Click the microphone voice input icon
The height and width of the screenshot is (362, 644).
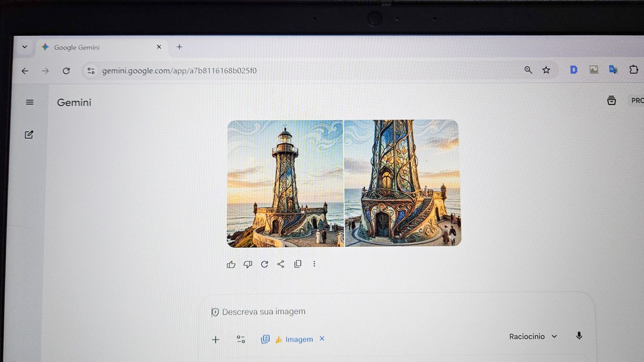pos(579,336)
